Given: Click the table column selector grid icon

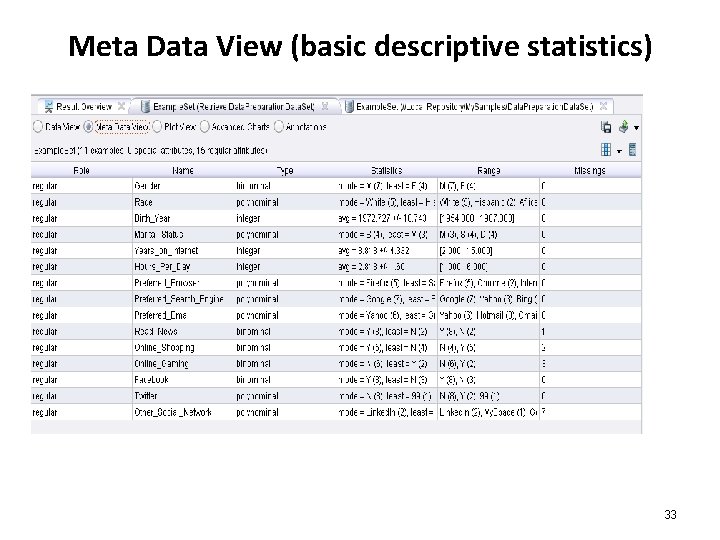Looking at the screenshot, I should point(606,149).
